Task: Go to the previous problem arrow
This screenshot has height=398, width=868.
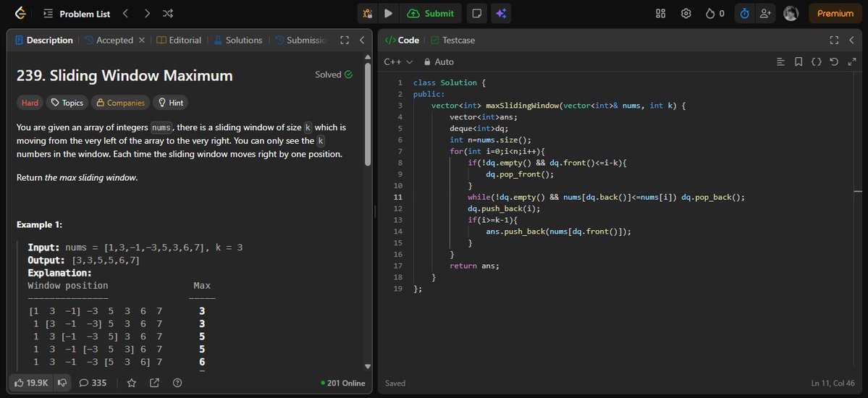Action: [x=126, y=13]
